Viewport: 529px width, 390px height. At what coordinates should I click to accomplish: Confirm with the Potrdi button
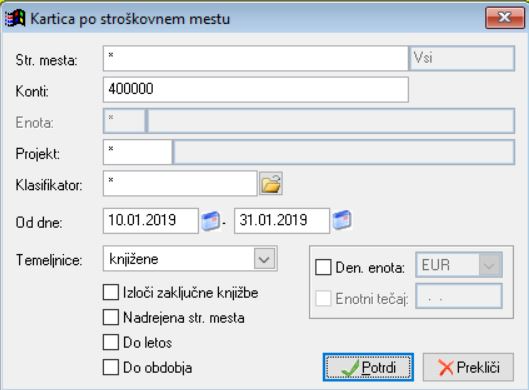click(x=368, y=367)
